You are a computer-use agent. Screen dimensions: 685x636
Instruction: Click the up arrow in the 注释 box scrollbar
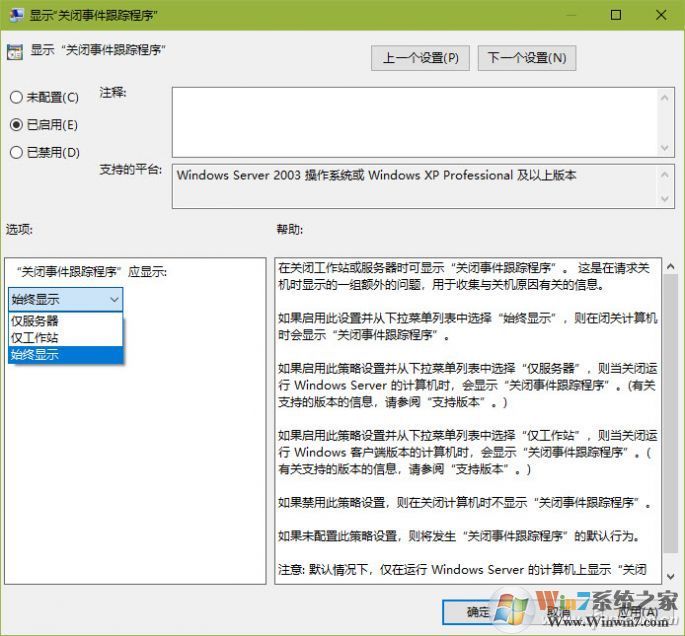665,96
